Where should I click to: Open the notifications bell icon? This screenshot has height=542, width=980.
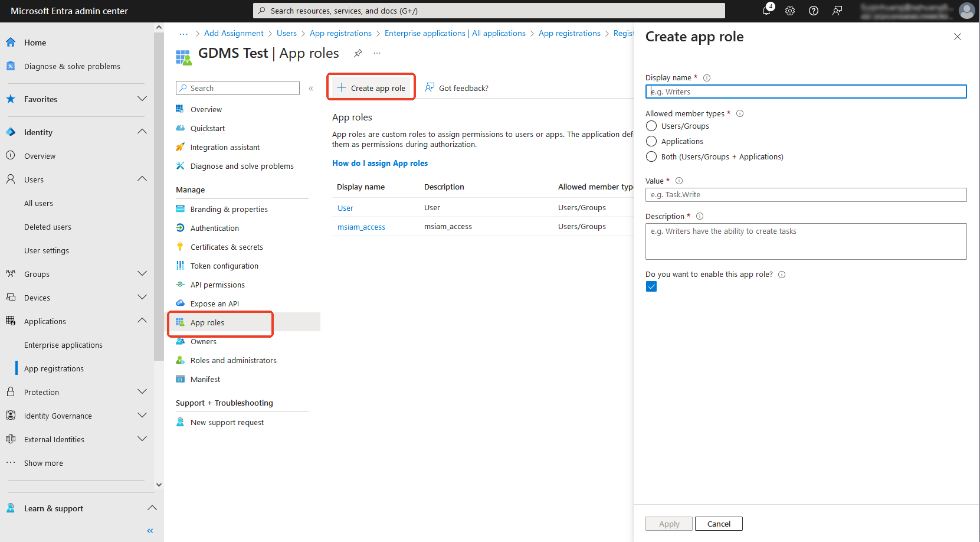tap(766, 11)
